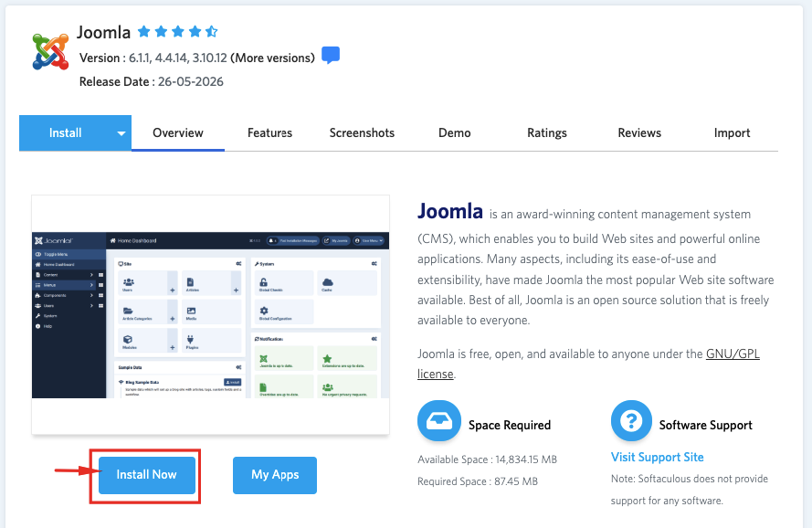The width and height of the screenshot is (812, 528).
Task: Click the (More versions) link
Action: [x=272, y=58]
